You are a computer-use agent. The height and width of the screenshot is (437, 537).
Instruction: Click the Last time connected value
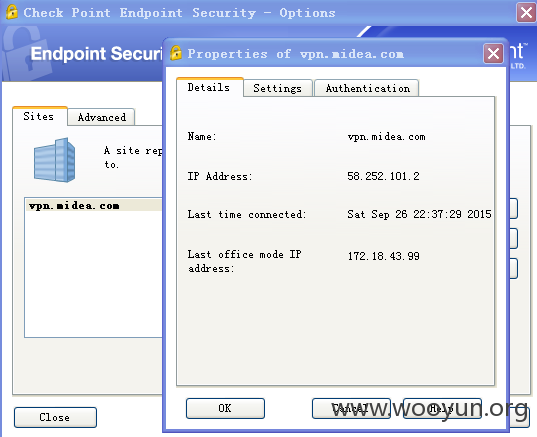(419, 214)
